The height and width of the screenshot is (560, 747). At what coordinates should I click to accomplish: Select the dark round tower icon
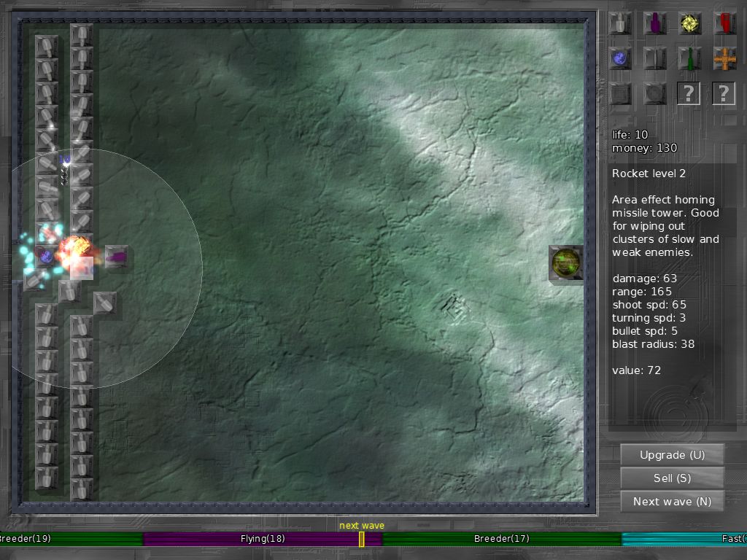point(655,93)
